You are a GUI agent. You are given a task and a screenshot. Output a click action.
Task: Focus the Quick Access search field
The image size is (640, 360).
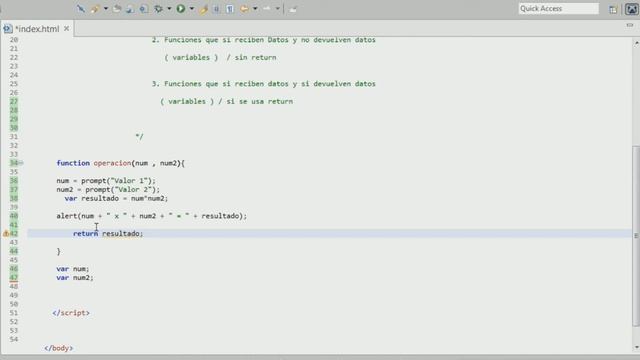tap(558, 9)
